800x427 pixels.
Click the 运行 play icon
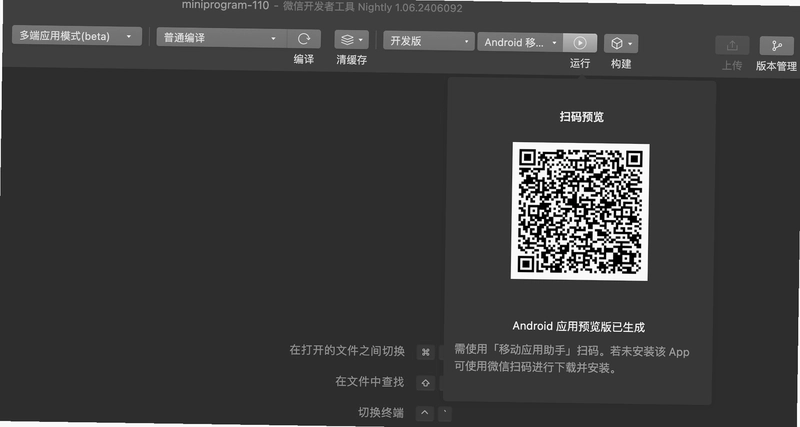[580, 43]
